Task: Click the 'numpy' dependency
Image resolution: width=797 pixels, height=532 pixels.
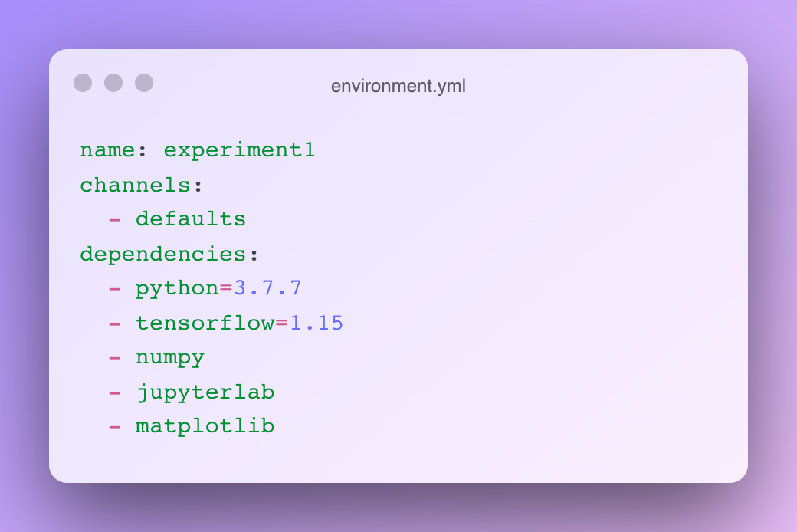Action: pyautogui.click(x=170, y=357)
